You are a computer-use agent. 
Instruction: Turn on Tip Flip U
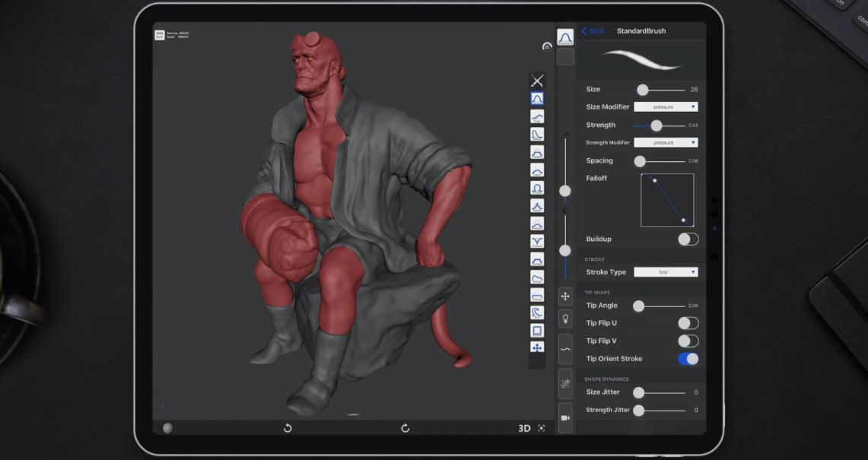[688, 322]
